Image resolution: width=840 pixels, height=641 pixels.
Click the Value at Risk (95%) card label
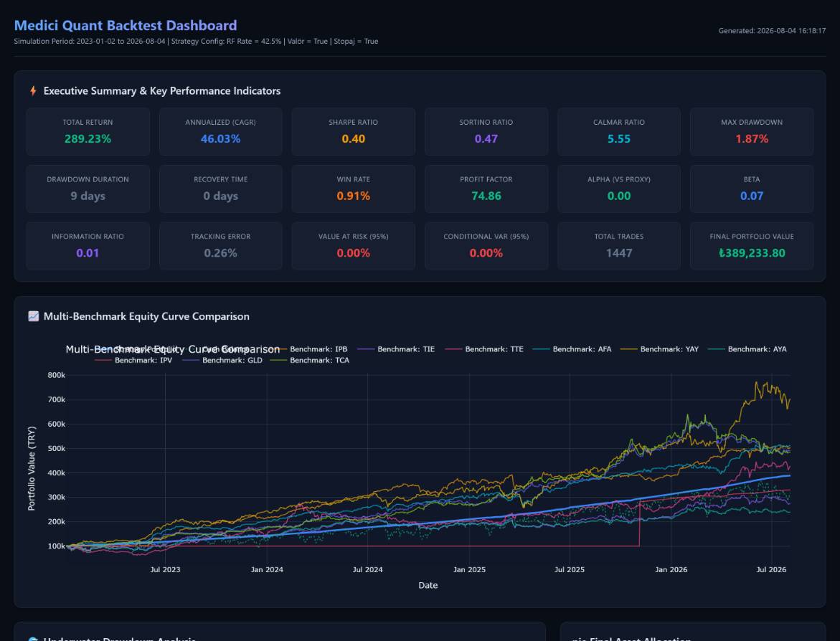(x=354, y=236)
